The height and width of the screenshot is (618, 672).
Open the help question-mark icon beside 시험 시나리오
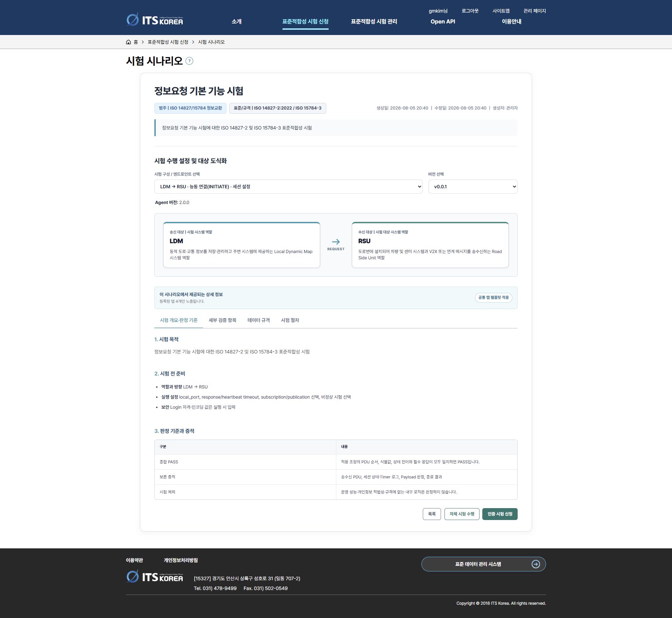click(189, 61)
